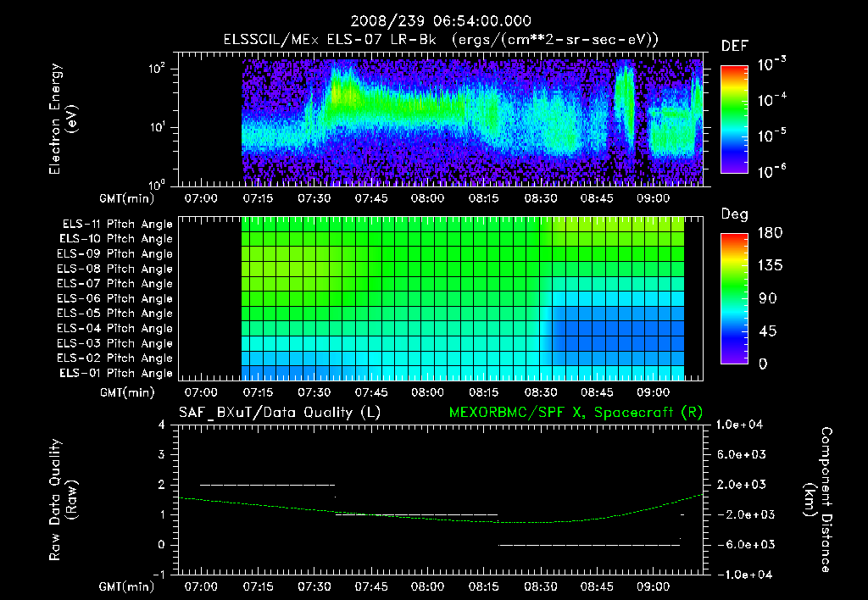The width and height of the screenshot is (868, 600).
Task: Click the DEF color bar legend
Action: [x=734, y=119]
